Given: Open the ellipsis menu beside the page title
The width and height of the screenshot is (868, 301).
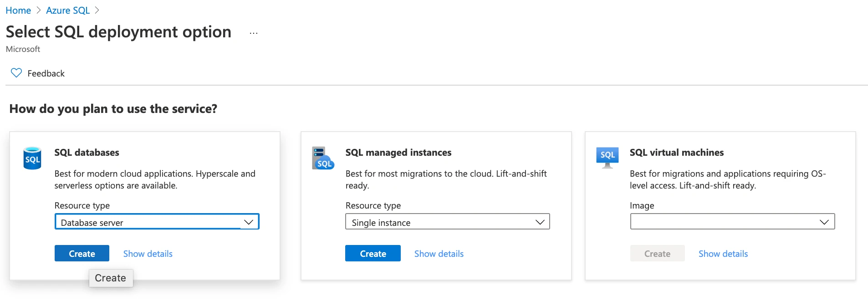Looking at the screenshot, I should (254, 33).
